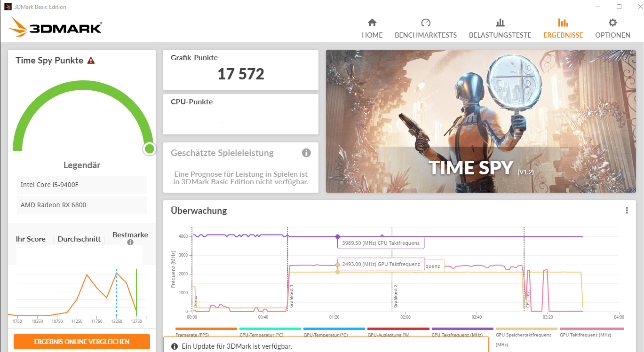Screen dimensions: 644x352
Task: Click the 3DMark logo in the header
Action: 56,27
